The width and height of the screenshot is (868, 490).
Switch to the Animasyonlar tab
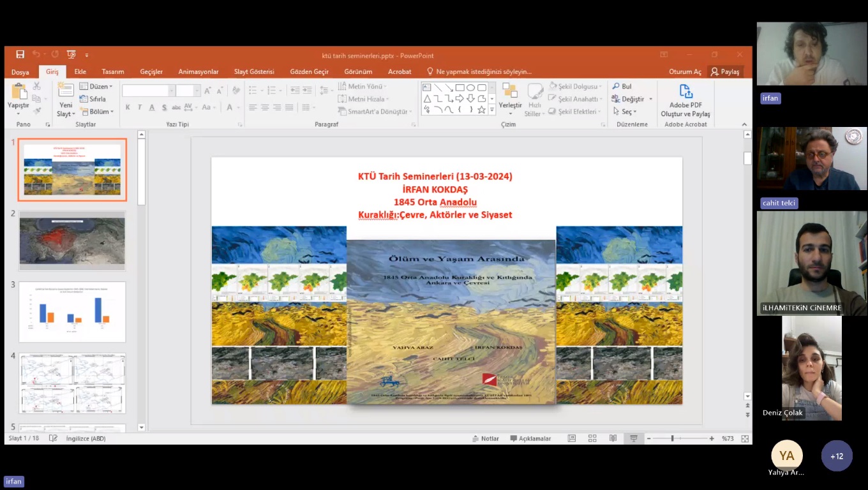tap(198, 72)
